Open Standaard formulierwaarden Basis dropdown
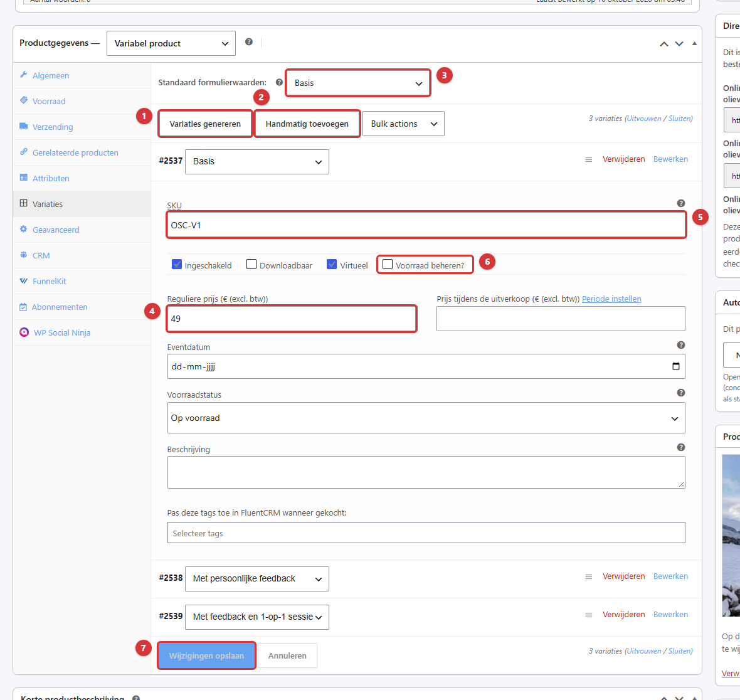Image resolution: width=740 pixels, height=700 pixels. [x=358, y=83]
